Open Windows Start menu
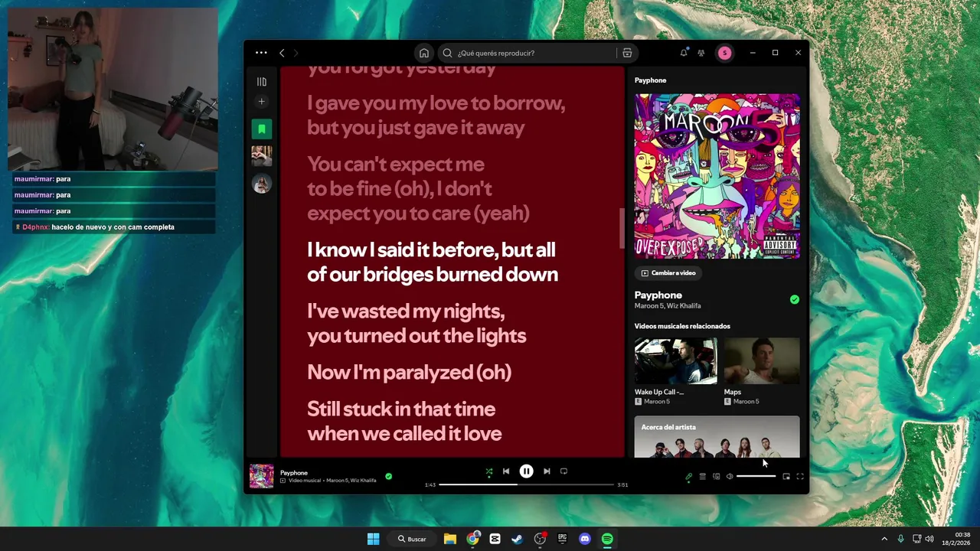980x551 pixels. pyautogui.click(x=373, y=539)
